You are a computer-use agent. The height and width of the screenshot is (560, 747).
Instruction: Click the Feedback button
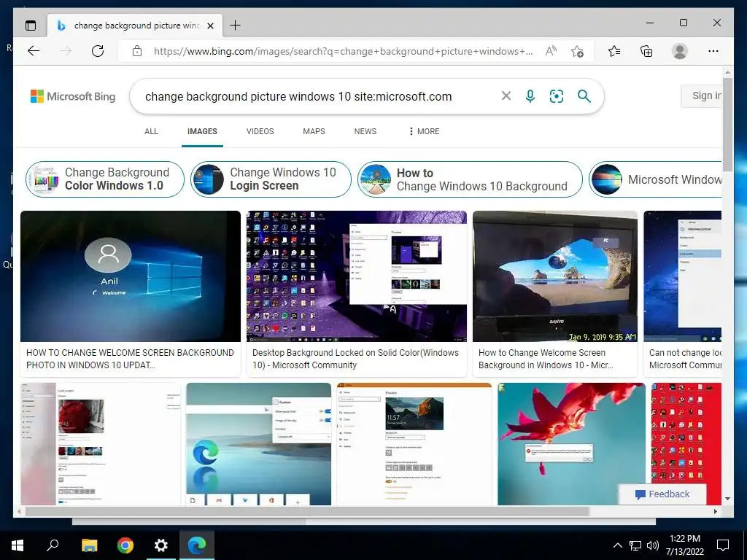662,494
